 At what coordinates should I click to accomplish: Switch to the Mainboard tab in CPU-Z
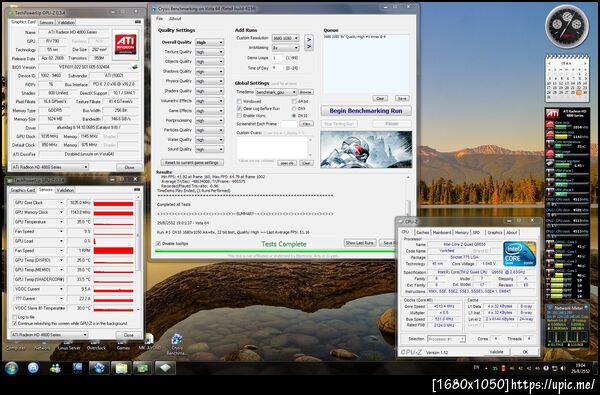[x=442, y=232]
